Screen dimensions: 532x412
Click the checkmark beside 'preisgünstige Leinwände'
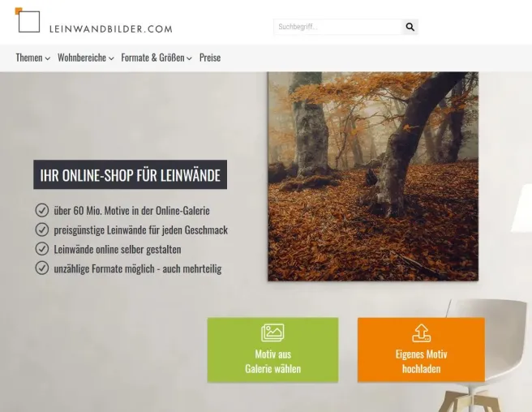tap(42, 230)
